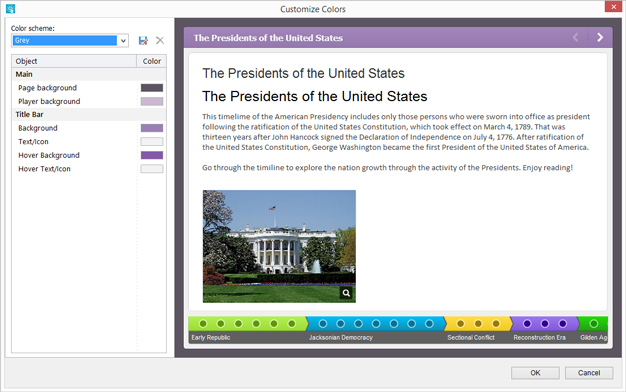Open the Color scheme dropdown
This screenshot has width=626, height=392.
123,40
